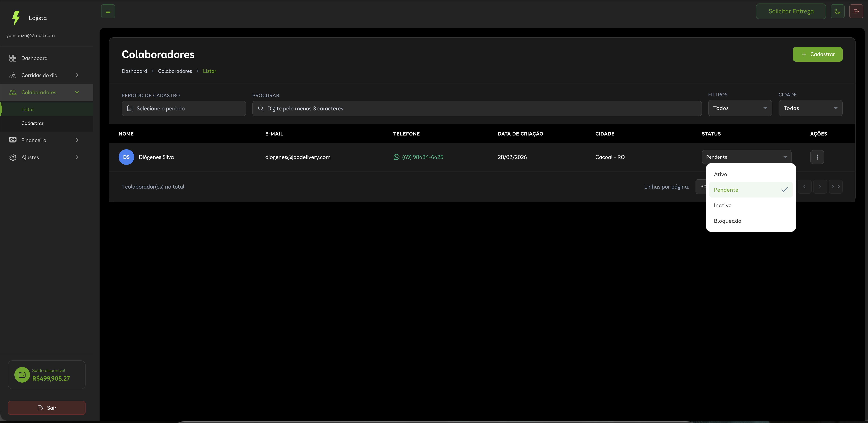
Task: Click the DS avatar for Diógenes Silva
Action: pos(126,157)
